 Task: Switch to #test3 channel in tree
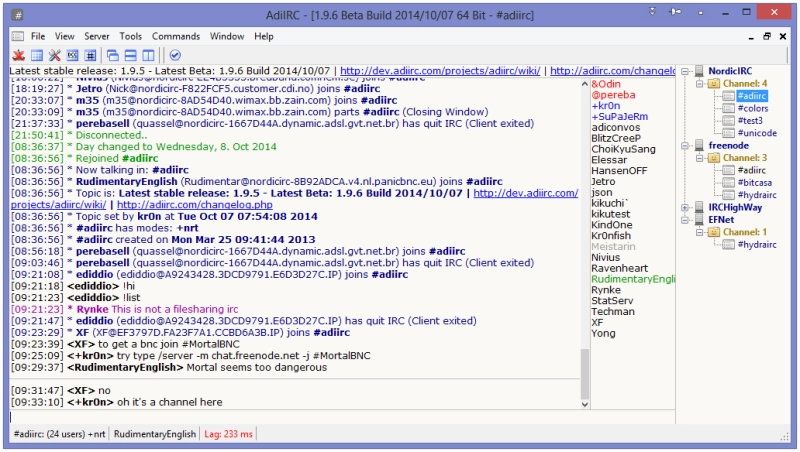pos(750,120)
